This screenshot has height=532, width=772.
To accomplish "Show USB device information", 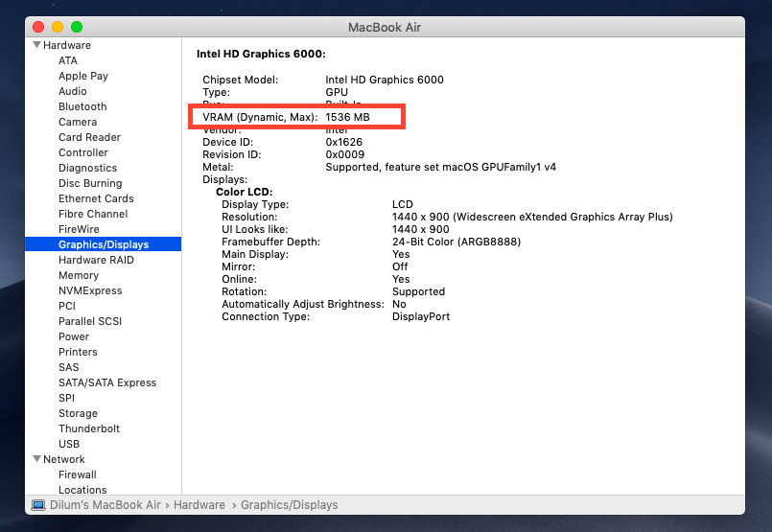I will (69, 444).
